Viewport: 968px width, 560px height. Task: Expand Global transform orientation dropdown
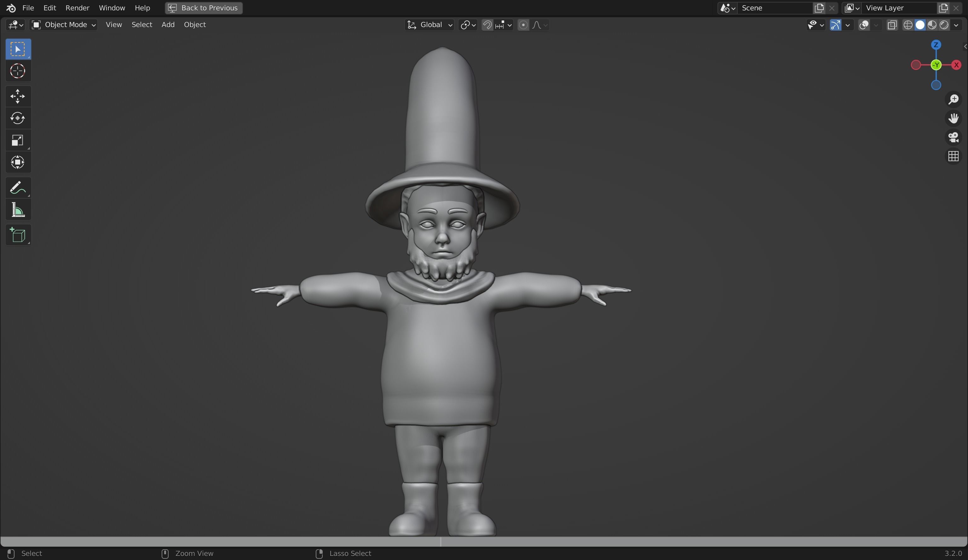430,25
